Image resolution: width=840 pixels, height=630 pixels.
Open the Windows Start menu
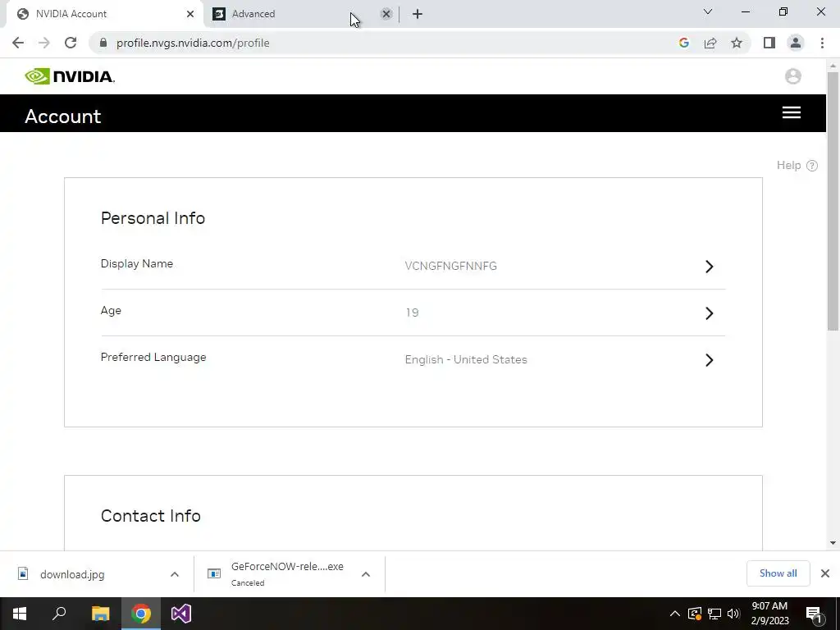[x=20, y=614]
